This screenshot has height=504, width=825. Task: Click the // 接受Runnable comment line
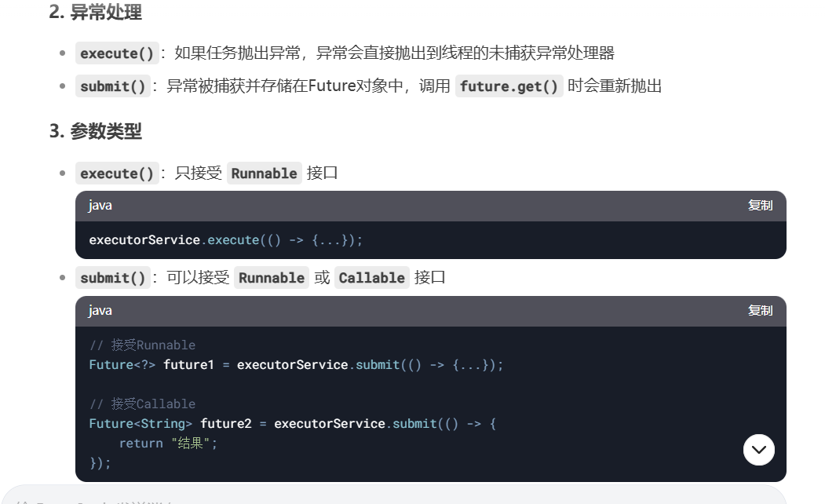click(143, 345)
